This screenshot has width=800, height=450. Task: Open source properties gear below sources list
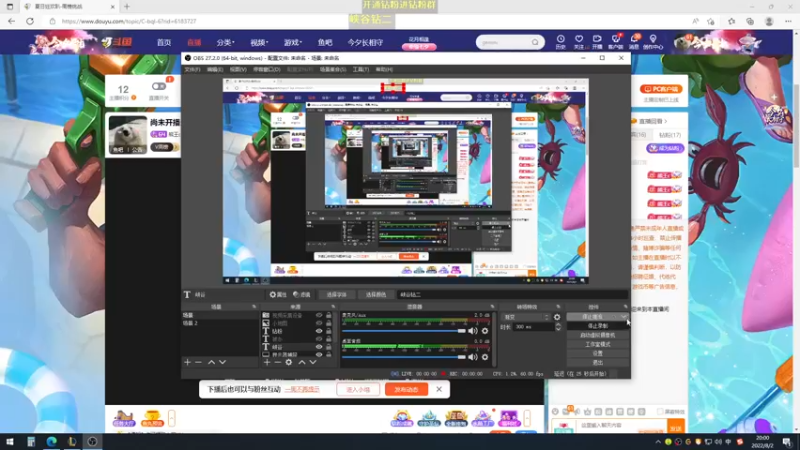(289, 362)
